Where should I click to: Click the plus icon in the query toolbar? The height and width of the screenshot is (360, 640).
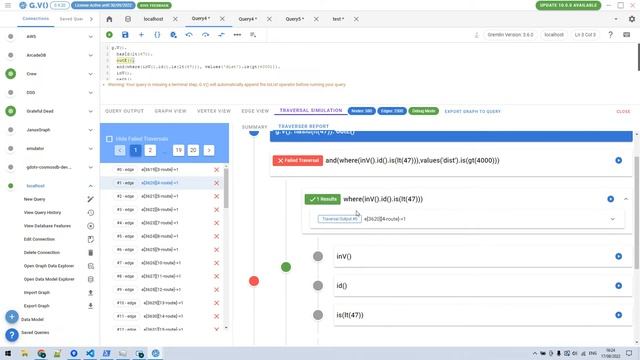pos(141,35)
